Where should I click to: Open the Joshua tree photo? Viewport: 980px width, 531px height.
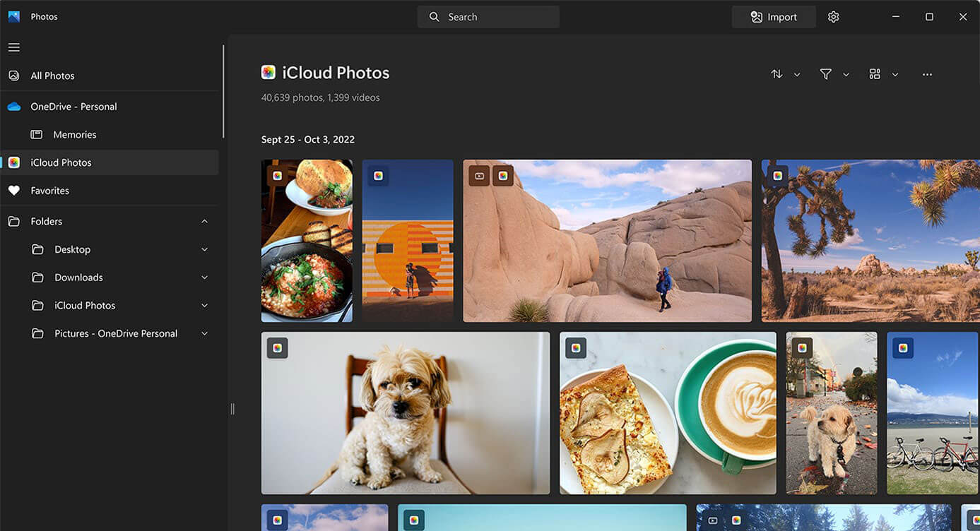[870, 241]
